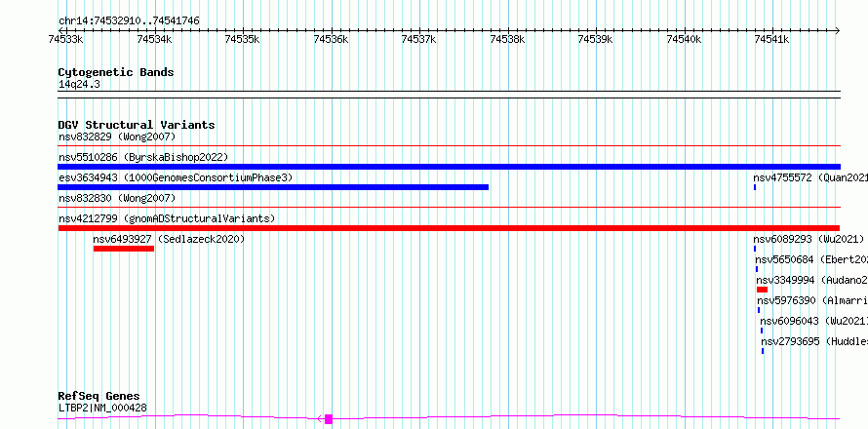
Task: Click the RefSeq Genes track title
Action: click(99, 397)
